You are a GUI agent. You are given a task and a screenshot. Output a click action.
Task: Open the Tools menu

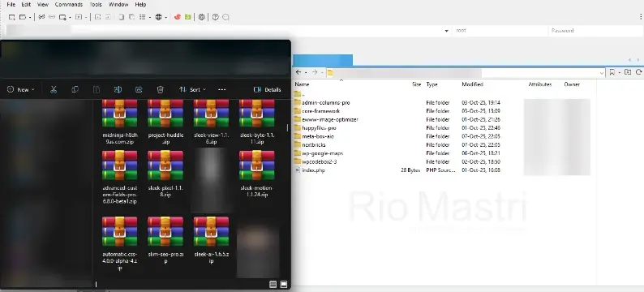click(x=96, y=5)
